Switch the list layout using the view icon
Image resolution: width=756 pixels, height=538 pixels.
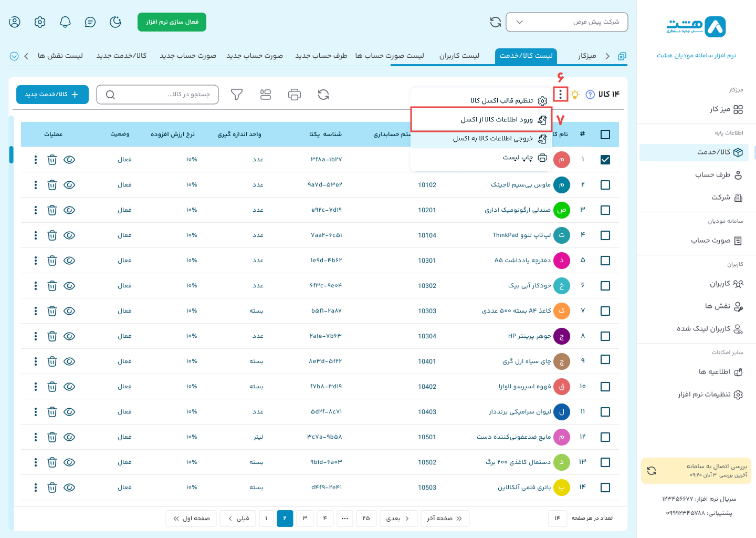[x=266, y=95]
